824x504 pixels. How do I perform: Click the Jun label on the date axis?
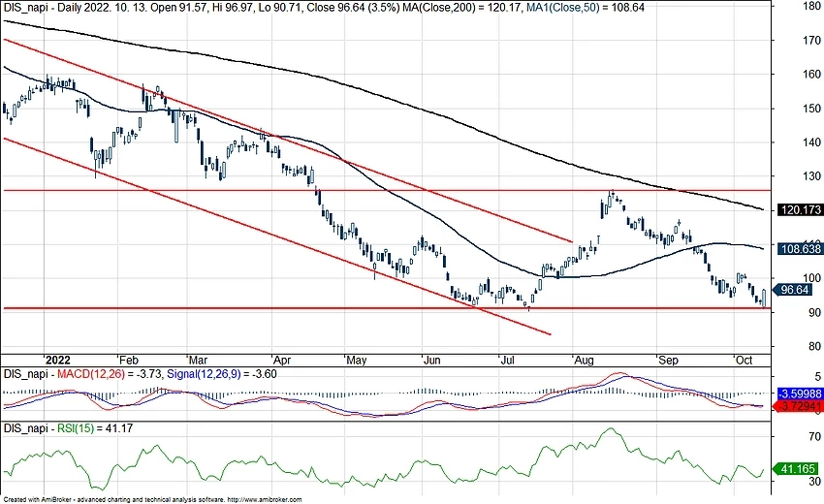click(431, 360)
